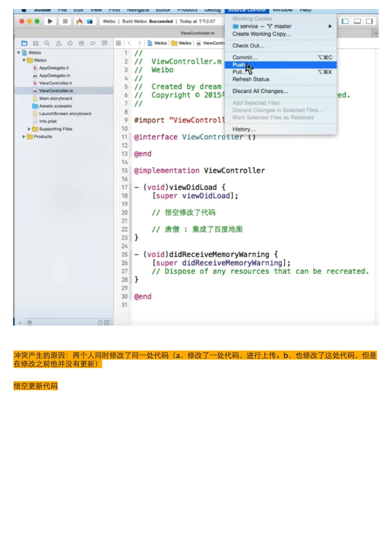The width and height of the screenshot is (392, 555).
Task: Click the Stop button in the toolbar
Action: (x=64, y=21)
